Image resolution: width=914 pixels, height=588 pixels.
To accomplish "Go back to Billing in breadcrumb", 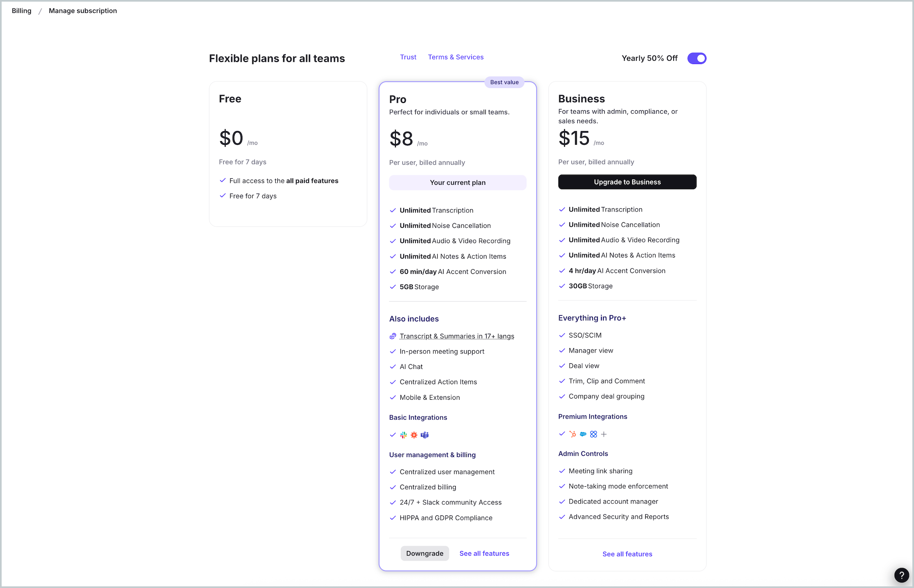I will pyautogui.click(x=21, y=11).
